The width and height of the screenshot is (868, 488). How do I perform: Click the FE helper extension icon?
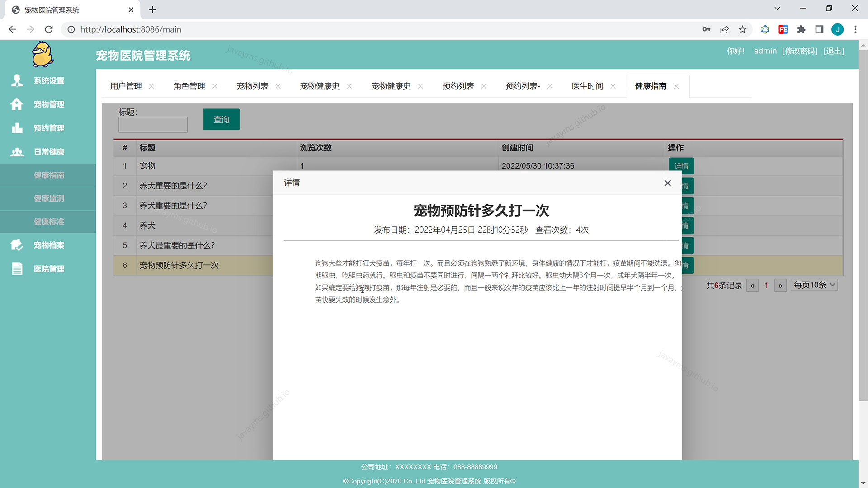tap(783, 29)
